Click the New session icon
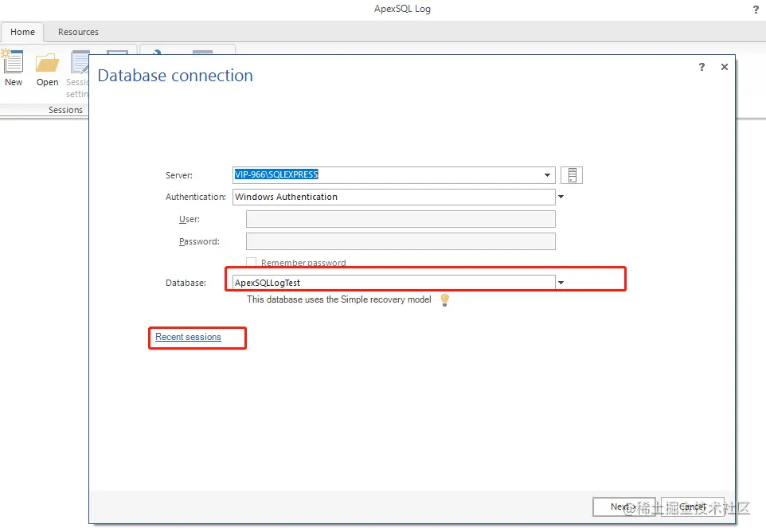Screen dimensions: 766x532 pyautogui.click(x=13, y=63)
